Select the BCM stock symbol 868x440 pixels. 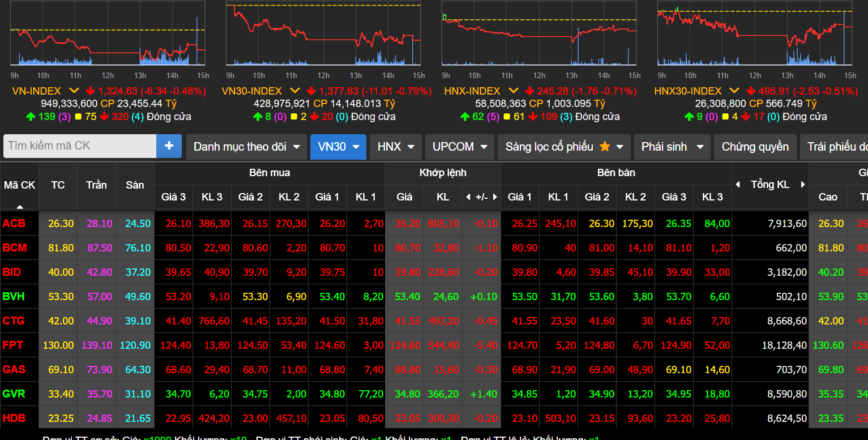click(15, 248)
